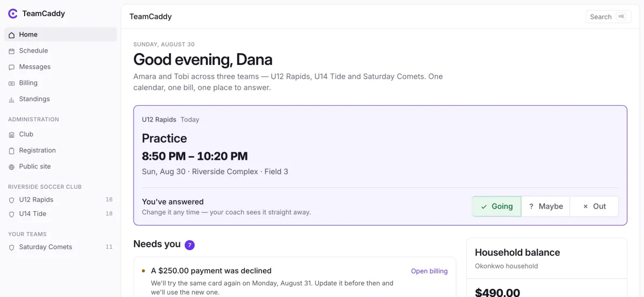
Task: Open Public site settings
Action: [x=61, y=166]
